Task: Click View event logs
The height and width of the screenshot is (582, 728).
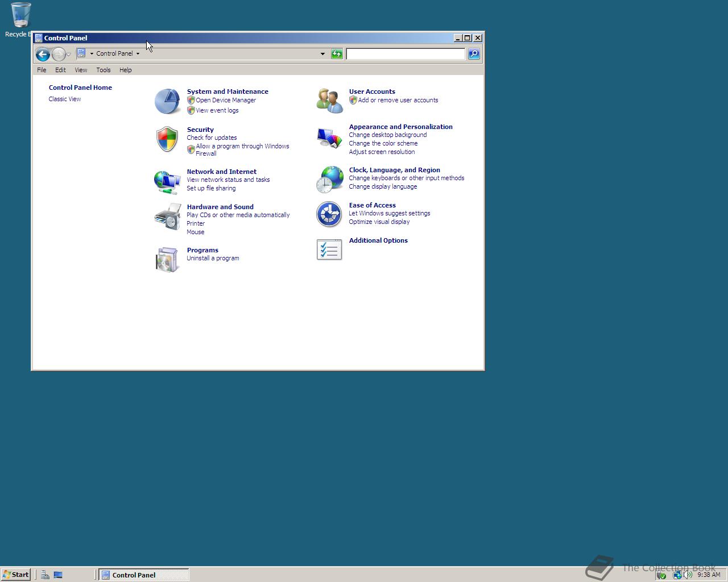Action: [x=217, y=110]
